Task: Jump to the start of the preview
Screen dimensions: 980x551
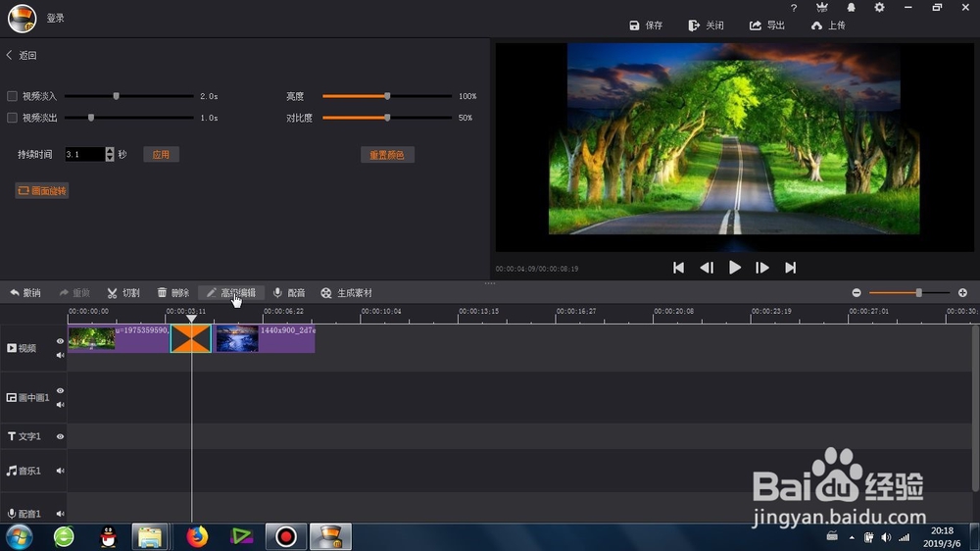Action: (678, 268)
